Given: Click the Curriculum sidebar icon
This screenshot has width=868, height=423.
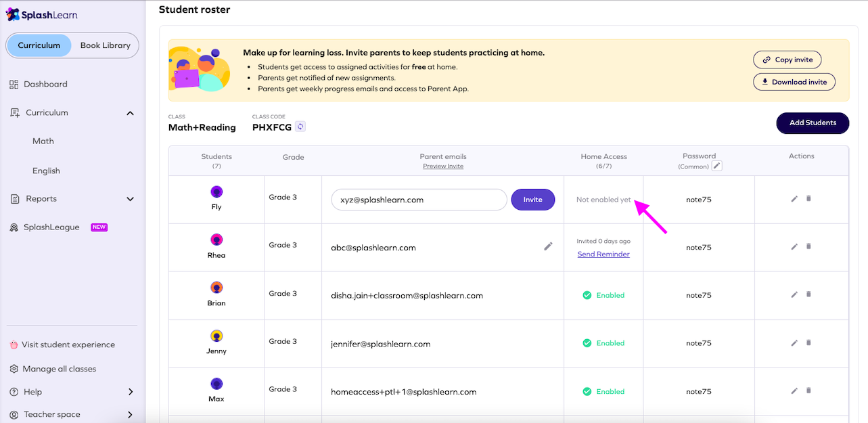Looking at the screenshot, I should click(15, 113).
